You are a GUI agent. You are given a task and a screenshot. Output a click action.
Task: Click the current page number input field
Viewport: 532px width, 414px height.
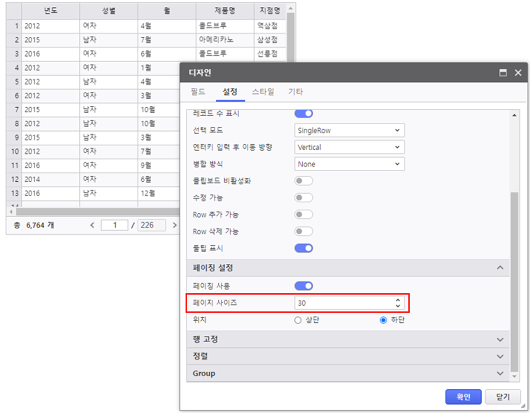coord(114,225)
